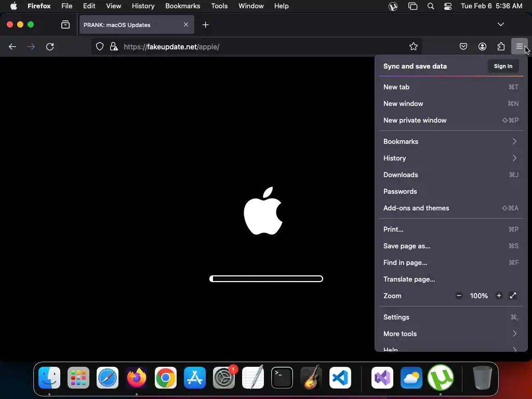The height and width of the screenshot is (399, 532).
Task: Expand the More tools submenu
Action: (451, 334)
